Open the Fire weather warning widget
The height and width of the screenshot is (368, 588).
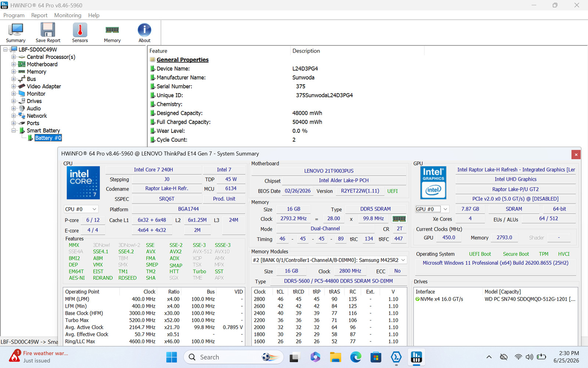tap(39, 357)
